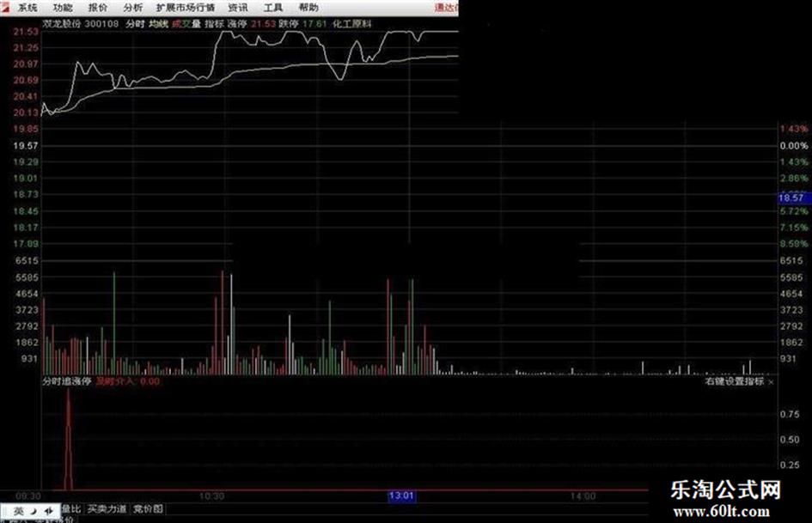Click the 6515 volume label on right axis
812x523 pixels.
click(792, 261)
